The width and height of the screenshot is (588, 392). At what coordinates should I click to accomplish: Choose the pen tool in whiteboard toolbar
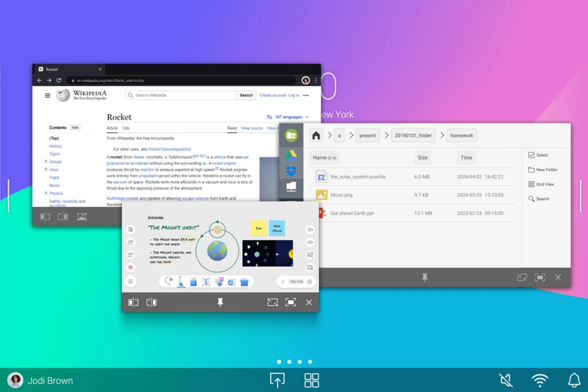181,282
